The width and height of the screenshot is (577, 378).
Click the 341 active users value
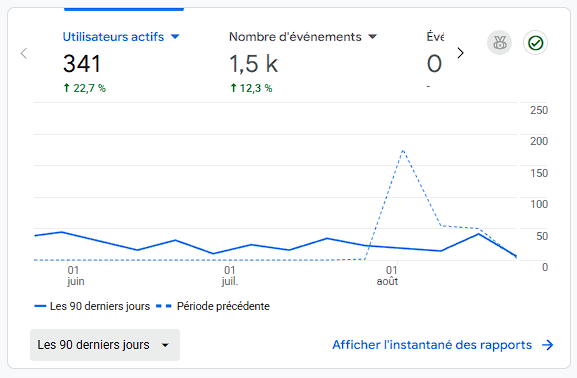click(x=82, y=64)
